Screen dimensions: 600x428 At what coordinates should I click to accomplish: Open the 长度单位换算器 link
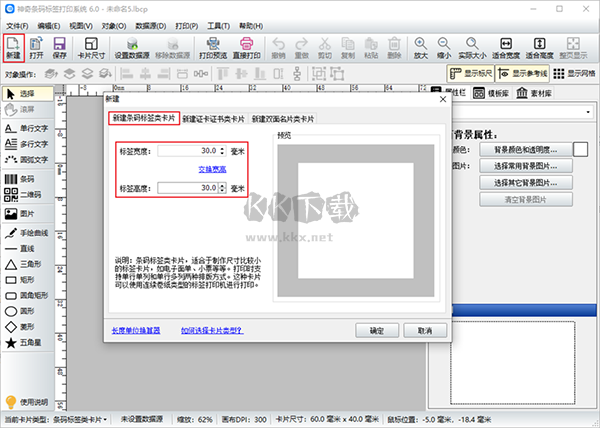click(136, 330)
